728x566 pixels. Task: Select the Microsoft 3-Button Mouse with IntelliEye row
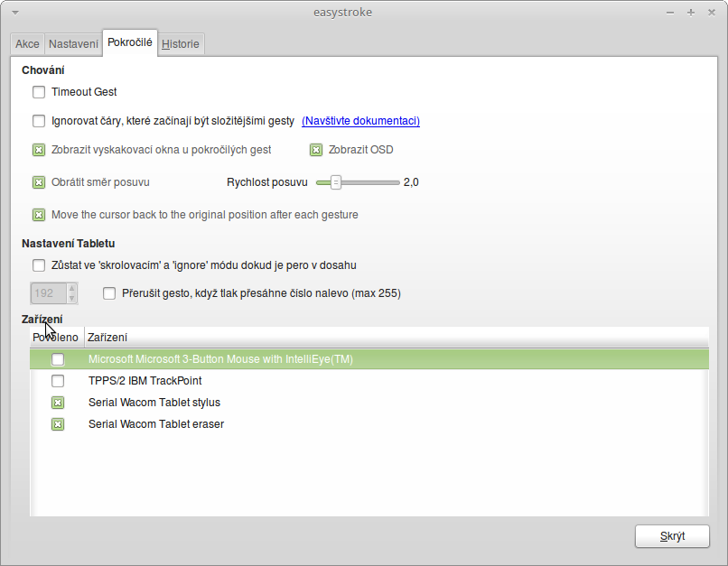pyautogui.click(x=369, y=359)
